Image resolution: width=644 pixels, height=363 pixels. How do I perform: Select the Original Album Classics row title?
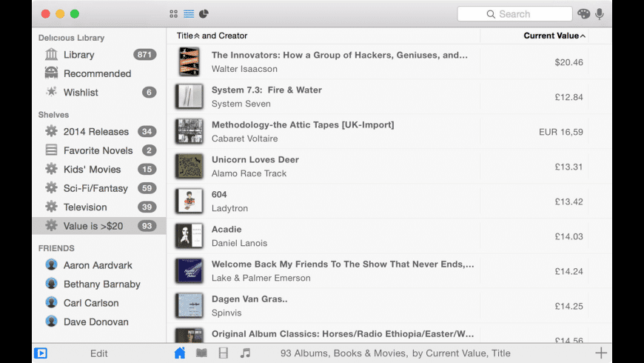tap(343, 334)
